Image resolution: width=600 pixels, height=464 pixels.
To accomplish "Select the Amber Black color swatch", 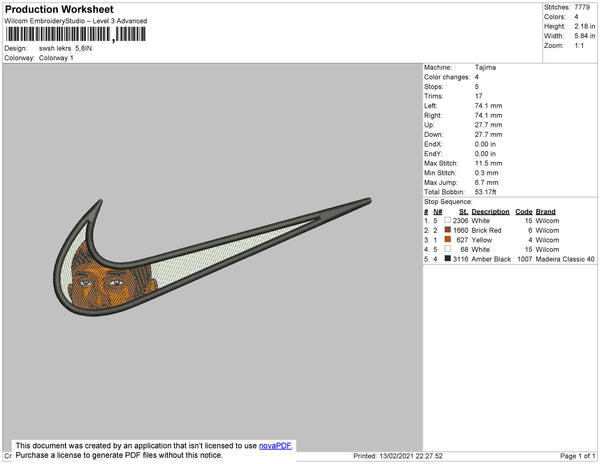I will pyautogui.click(x=447, y=259).
